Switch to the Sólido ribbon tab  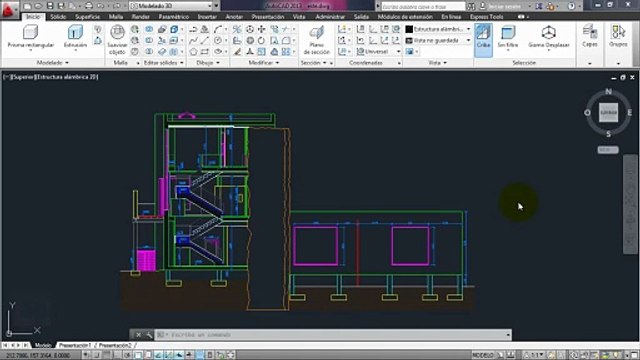point(58,17)
